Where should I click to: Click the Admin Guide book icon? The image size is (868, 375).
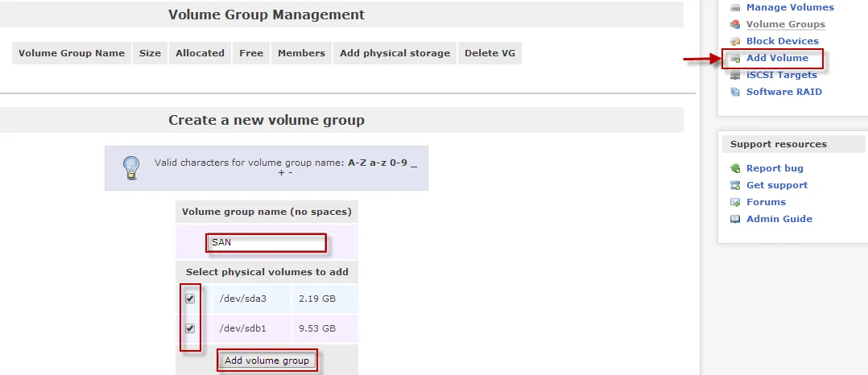[735, 219]
